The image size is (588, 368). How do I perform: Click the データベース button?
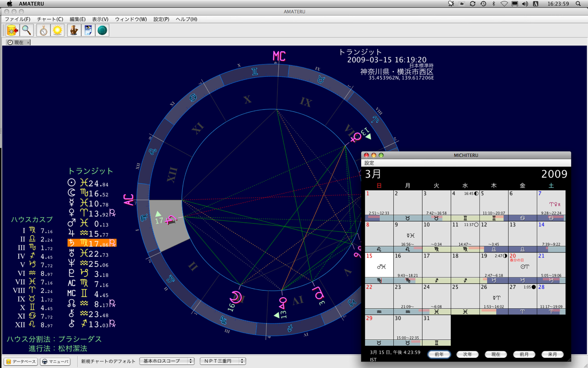pos(21,362)
